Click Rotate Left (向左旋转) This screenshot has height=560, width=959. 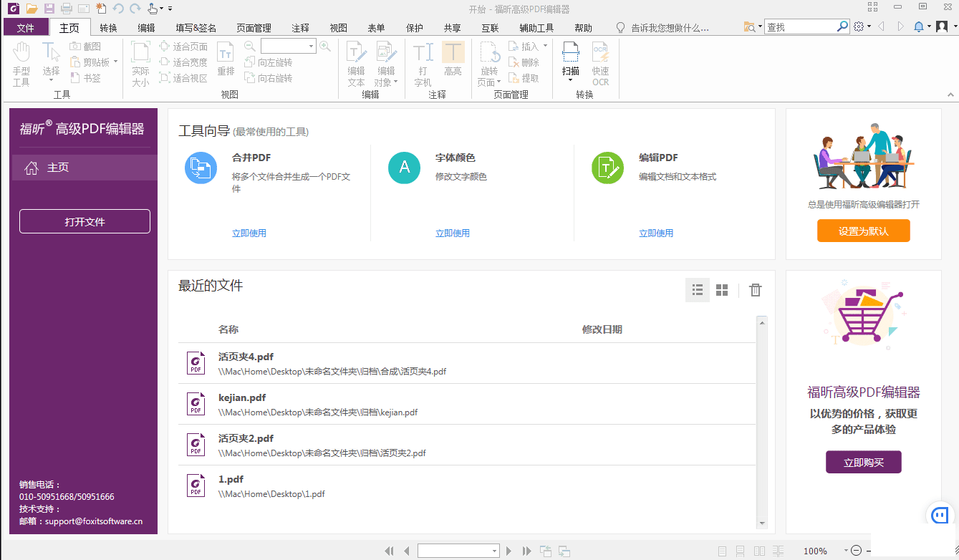[269, 62]
